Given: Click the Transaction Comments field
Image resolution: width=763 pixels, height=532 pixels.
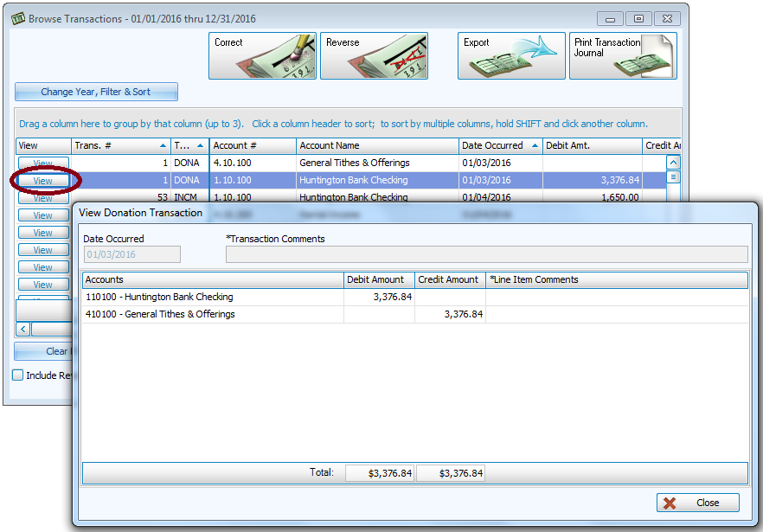Looking at the screenshot, I should (486, 254).
